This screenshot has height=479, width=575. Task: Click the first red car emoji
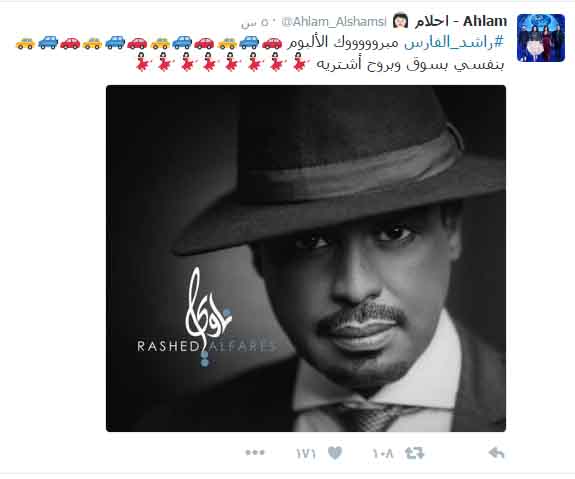click(x=272, y=43)
